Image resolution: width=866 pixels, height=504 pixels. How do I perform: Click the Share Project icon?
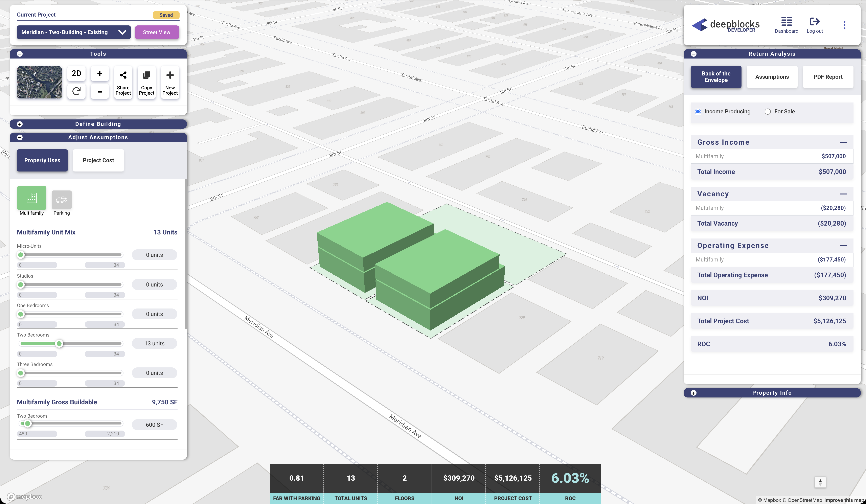click(123, 82)
